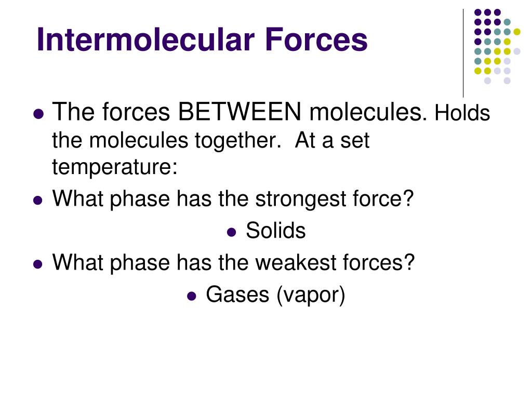Screen dimensions: 532x399
Task: Click 'What phase has the strongest force?' line
Action: point(233,198)
